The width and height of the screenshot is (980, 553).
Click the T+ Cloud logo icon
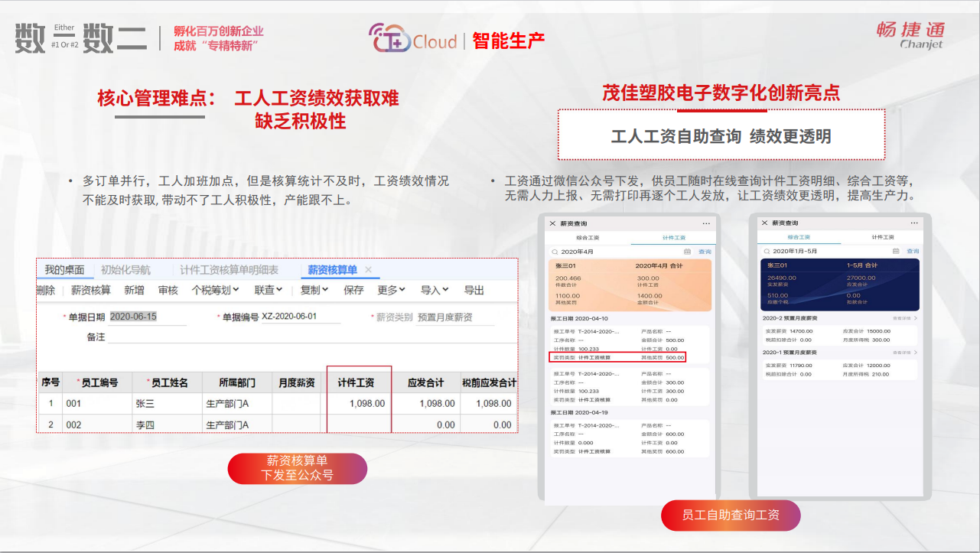point(390,38)
